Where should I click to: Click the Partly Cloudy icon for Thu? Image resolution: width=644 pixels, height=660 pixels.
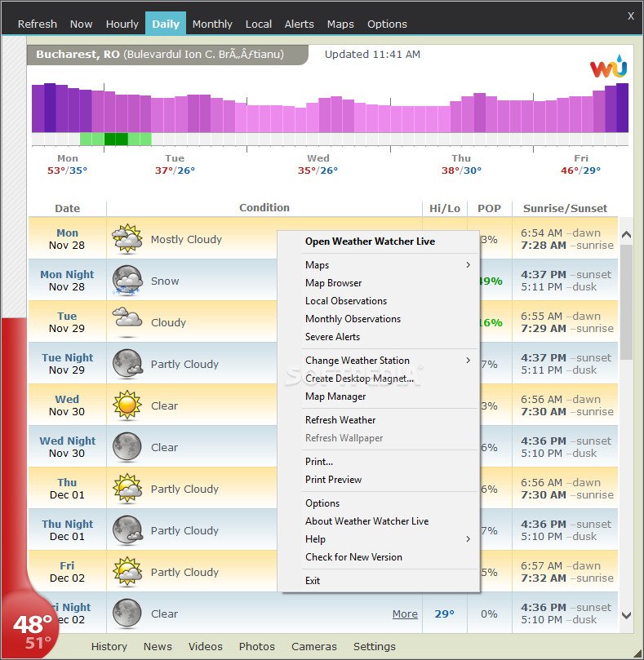coord(127,488)
